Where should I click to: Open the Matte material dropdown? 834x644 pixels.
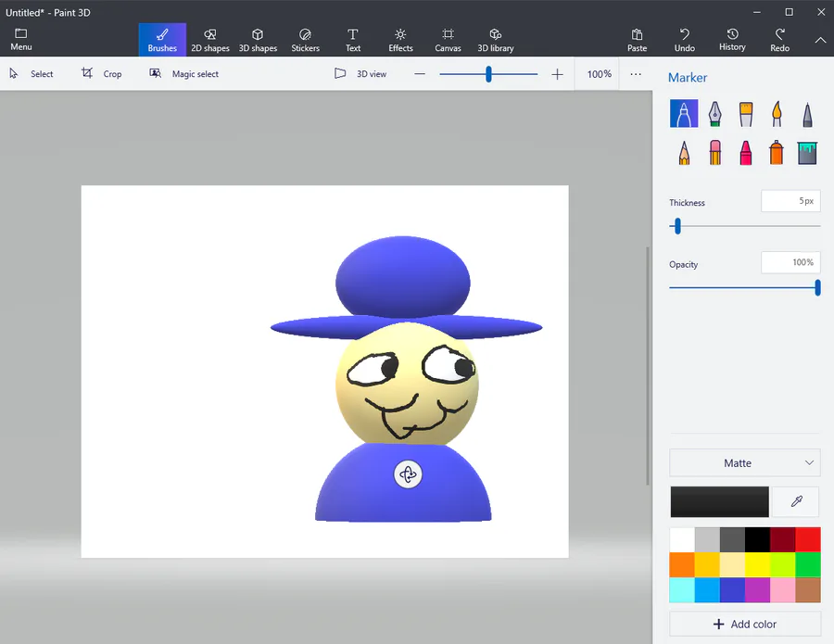pyautogui.click(x=745, y=463)
